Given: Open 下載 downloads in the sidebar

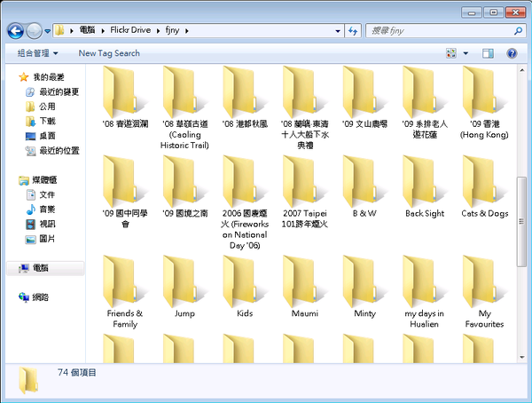Looking at the screenshot, I should click(x=41, y=121).
